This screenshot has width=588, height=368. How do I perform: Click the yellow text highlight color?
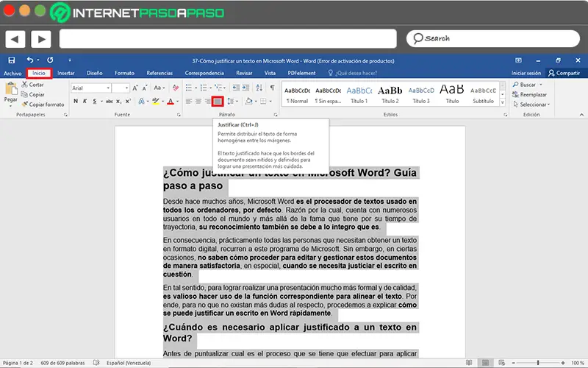(156, 102)
